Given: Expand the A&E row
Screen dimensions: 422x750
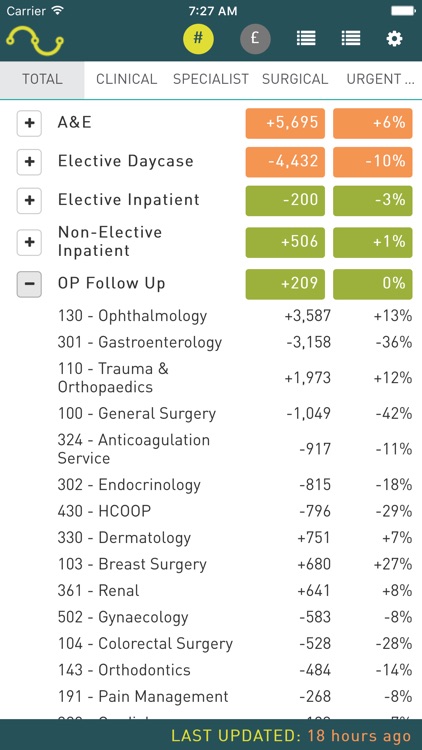Looking at the screenshot, I should coord(29,123).
